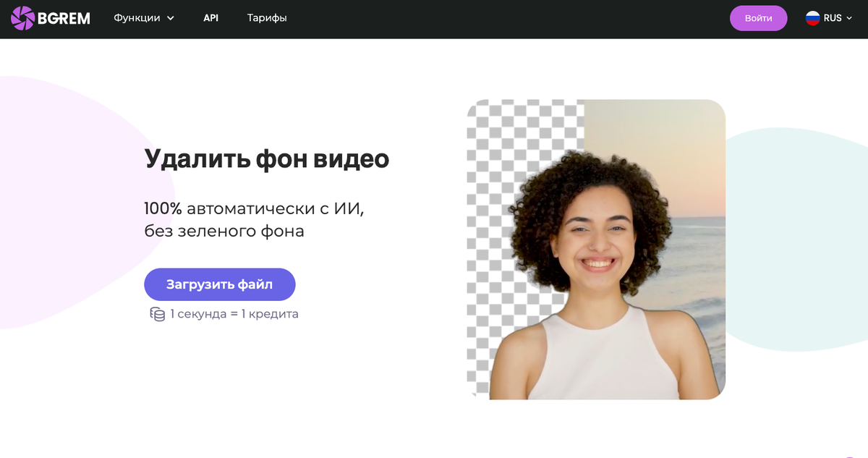The width and height of the screenshot is (868, 458).
Task: Click the chevron arrow next to Функции
Action: click(171, 19)
